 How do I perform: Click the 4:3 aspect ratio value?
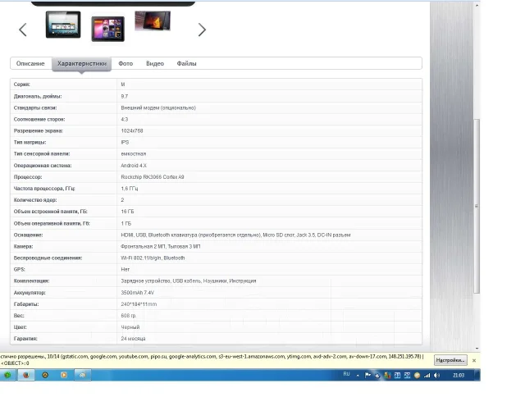click(124, 119)
